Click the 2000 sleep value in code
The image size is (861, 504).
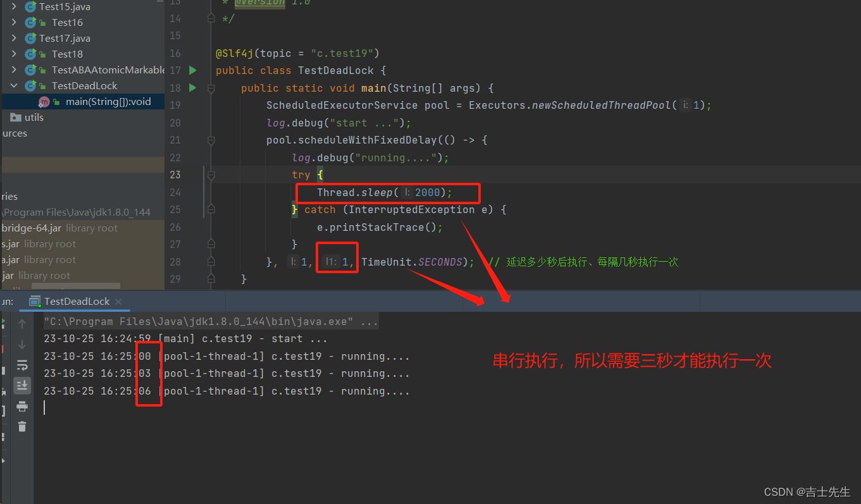[428, 192]
